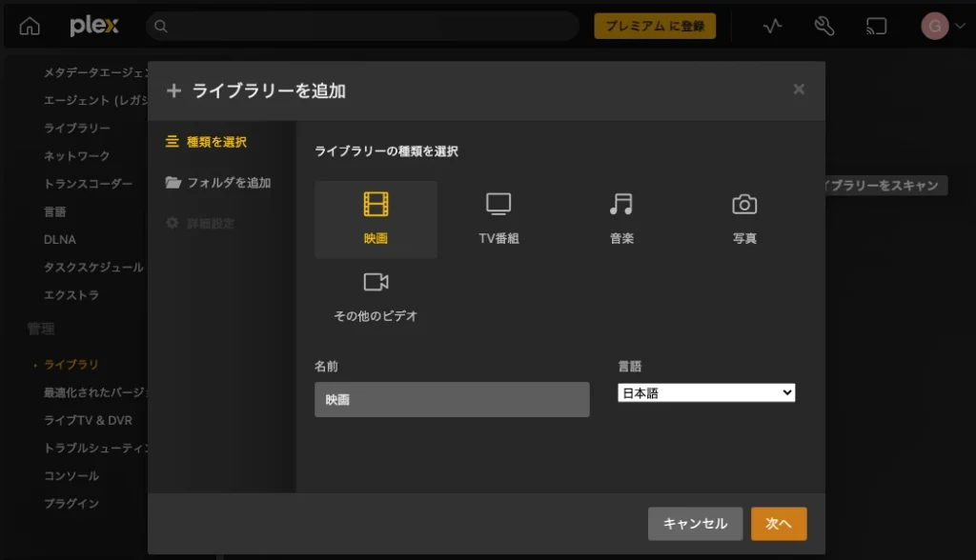
Task: Click プレミアムに登録 button
Action: [655, 26]
